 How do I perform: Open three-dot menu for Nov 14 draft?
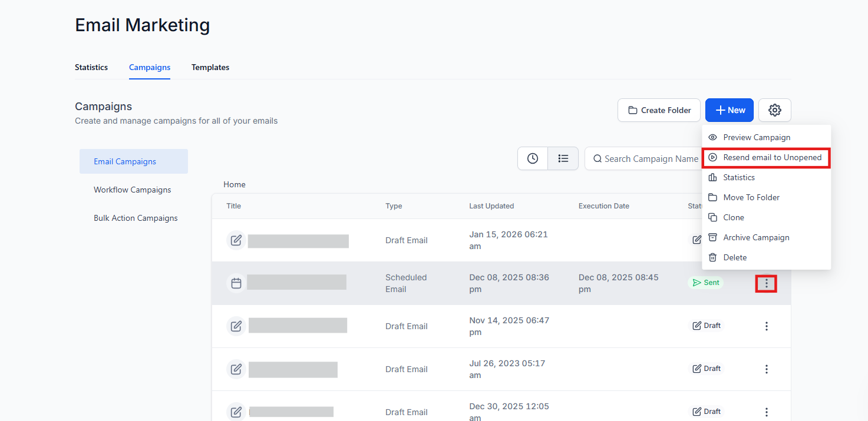766,326
